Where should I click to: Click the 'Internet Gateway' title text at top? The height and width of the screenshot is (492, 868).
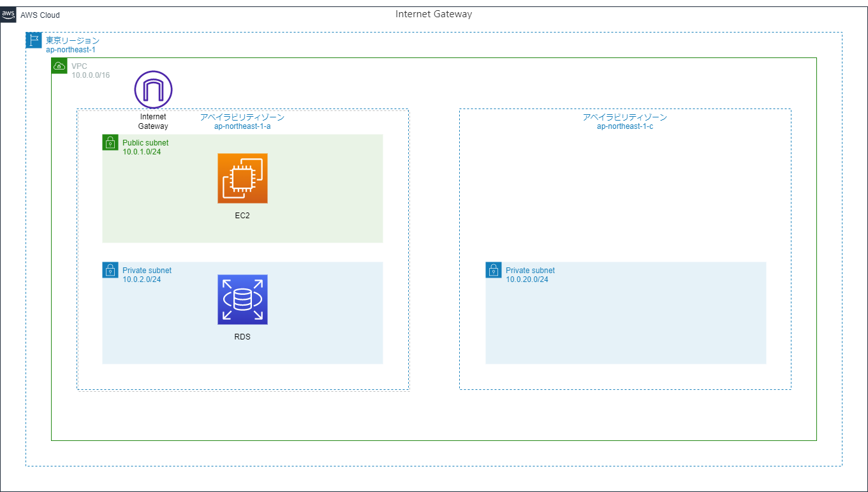pyautogui.click(x=434, y=14)
